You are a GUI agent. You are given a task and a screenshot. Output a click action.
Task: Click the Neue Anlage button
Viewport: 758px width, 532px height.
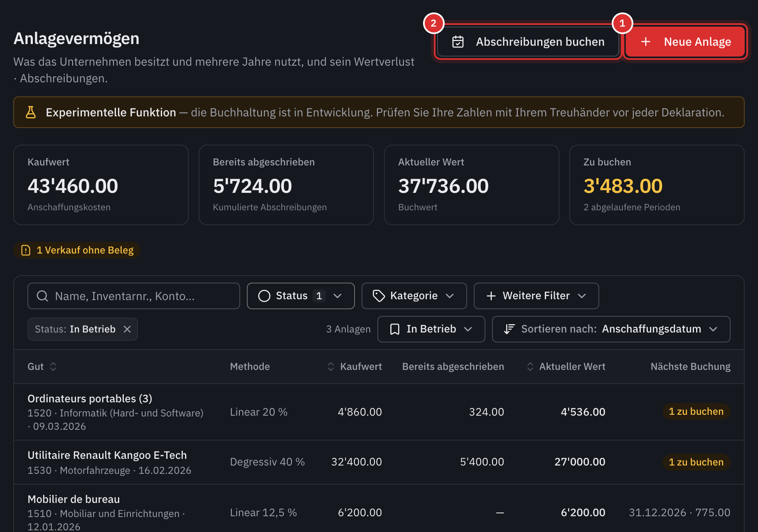click(685, 42)
